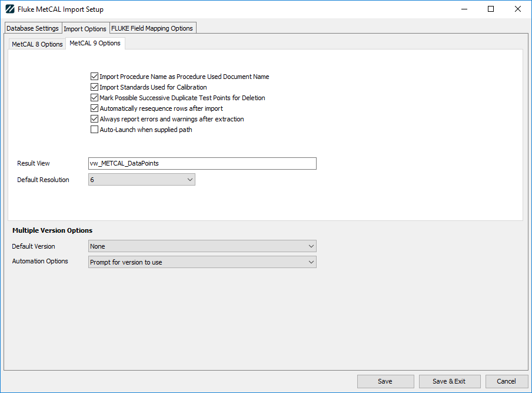
Task: Minimize the Import Setup window
Action: 464,9
